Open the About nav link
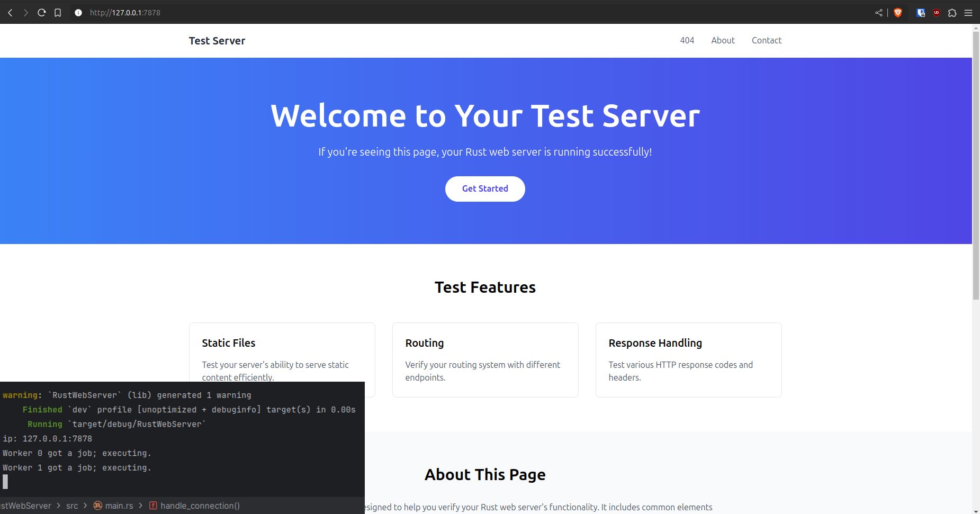Viewport: 980px width, 514px height. 723,40
